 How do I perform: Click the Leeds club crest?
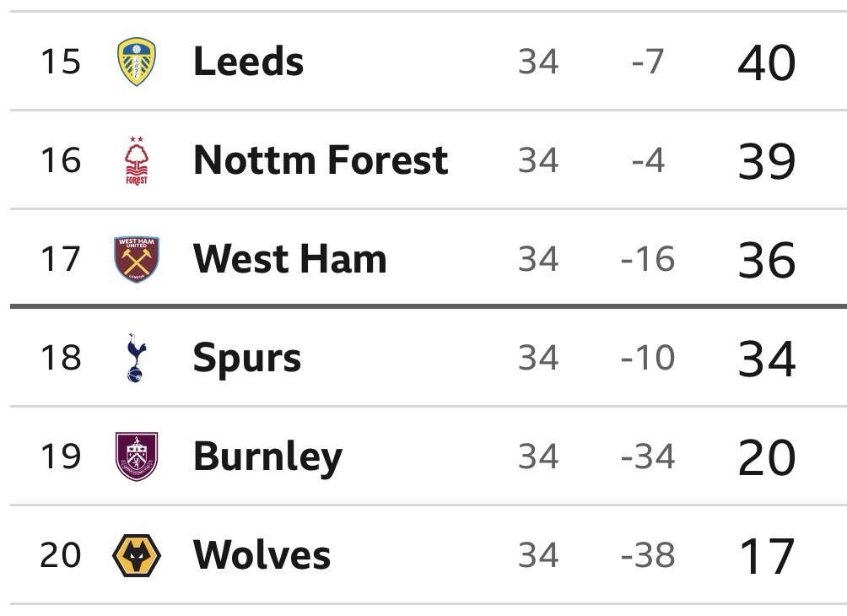pyautogui.click(x=137, y=62)
